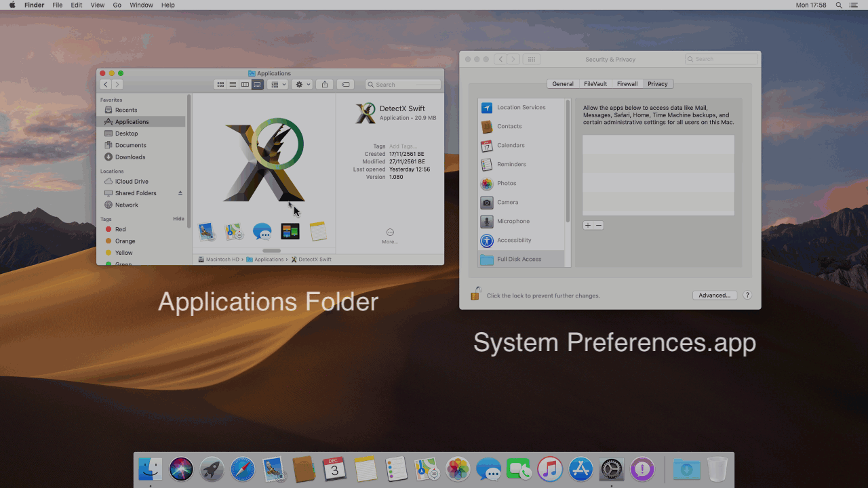Click the More… button in preview pane
The height and width of the screenshot is (488, 868).
point(390,236)
